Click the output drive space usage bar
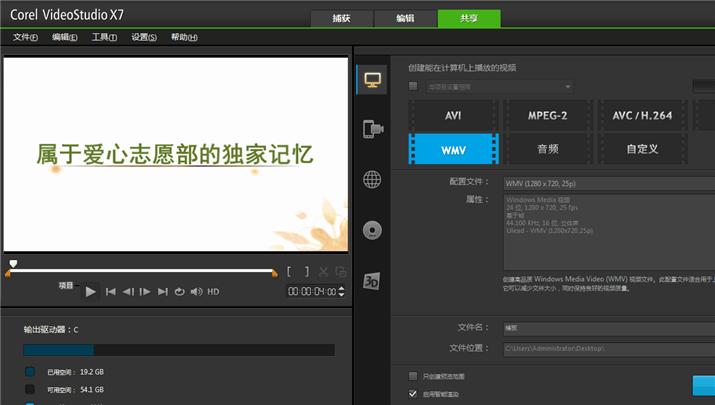Image resolution: width=715 pixels, height=405 pixels. [x=179, y=350]
